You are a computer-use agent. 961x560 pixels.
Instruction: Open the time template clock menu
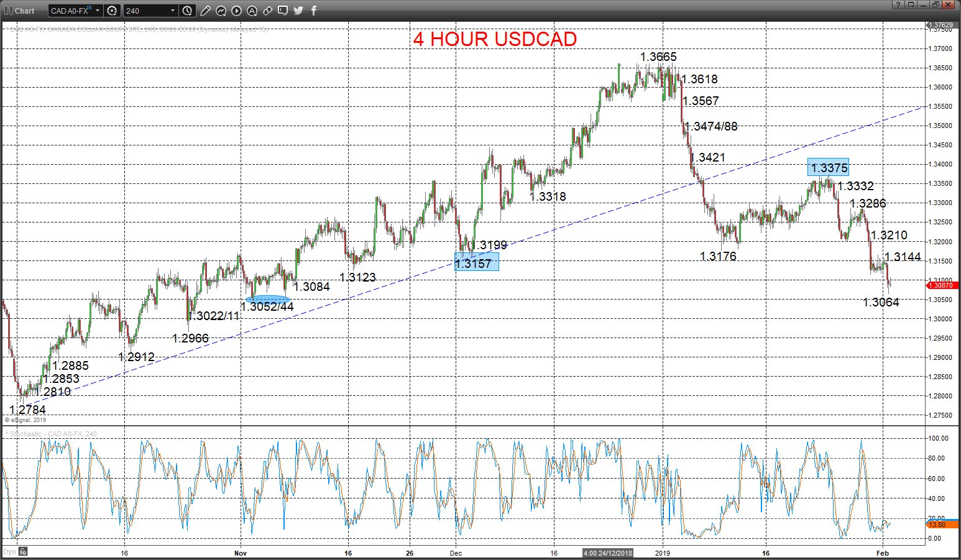[188, 11]
